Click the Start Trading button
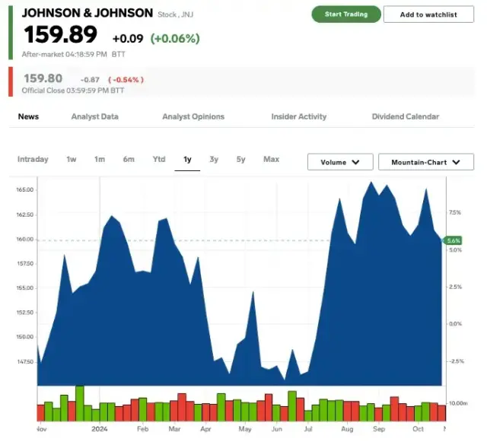 [x=345, y=14]
